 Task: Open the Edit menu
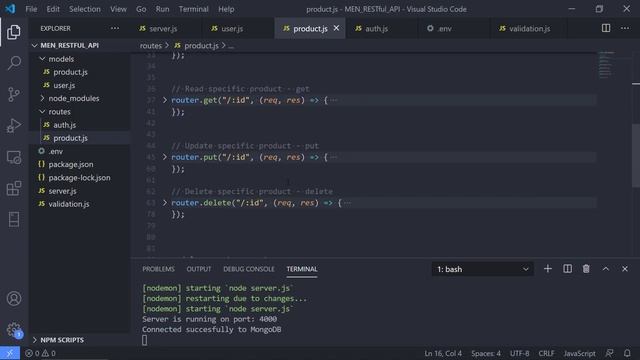coord(53,9)
